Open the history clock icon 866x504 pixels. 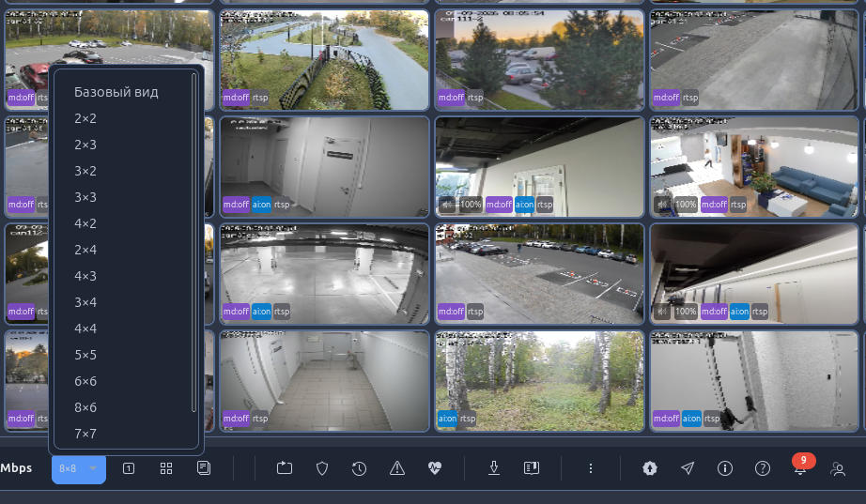(359, 468)
